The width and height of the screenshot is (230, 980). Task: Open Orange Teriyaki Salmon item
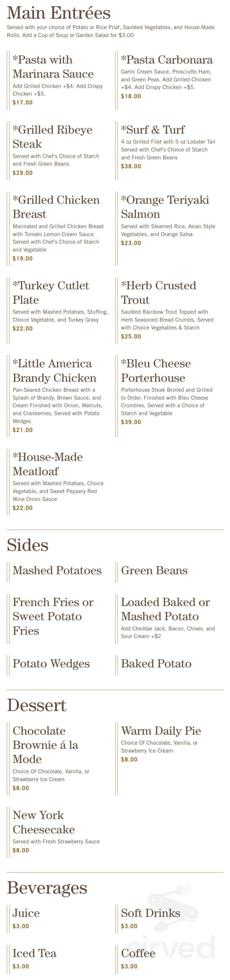point(165,207)
